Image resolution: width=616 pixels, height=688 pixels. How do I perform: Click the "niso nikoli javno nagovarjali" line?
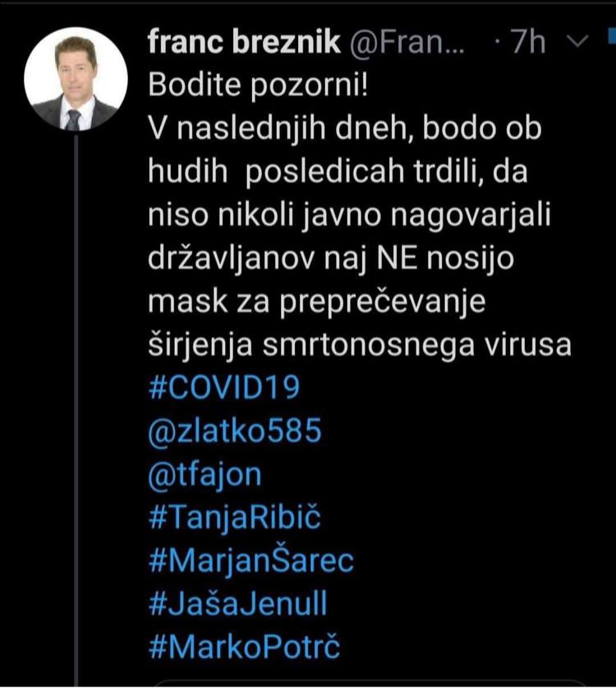click(x=349, y=216)
